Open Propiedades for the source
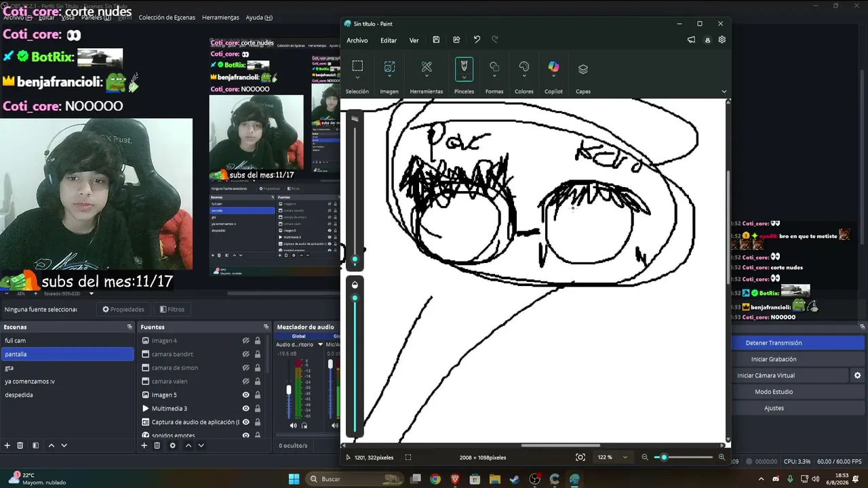This screenshot has width=868, height=488. point(123,310)
